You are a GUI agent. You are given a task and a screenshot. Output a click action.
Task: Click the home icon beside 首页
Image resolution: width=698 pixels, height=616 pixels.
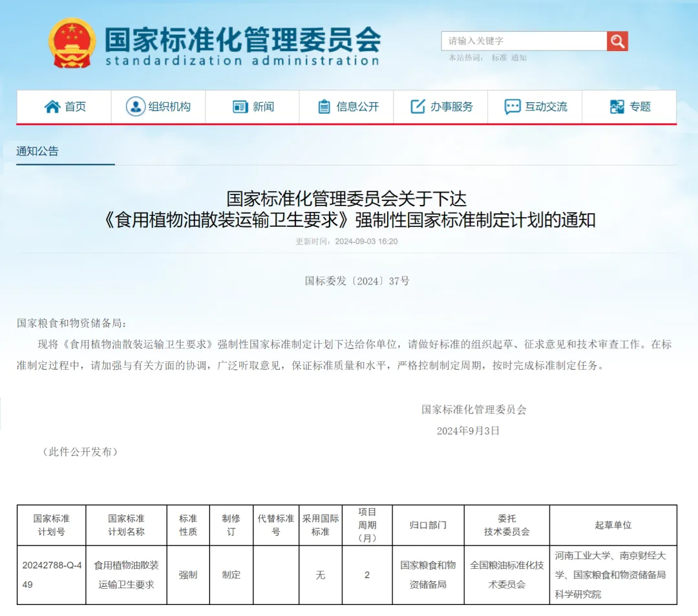tap(52, 107)
